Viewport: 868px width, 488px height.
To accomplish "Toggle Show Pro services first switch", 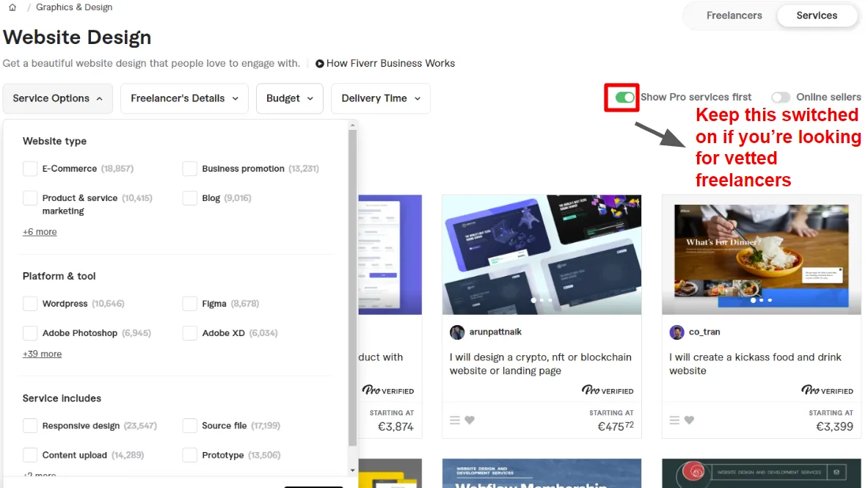I will (x=624, y=98).
